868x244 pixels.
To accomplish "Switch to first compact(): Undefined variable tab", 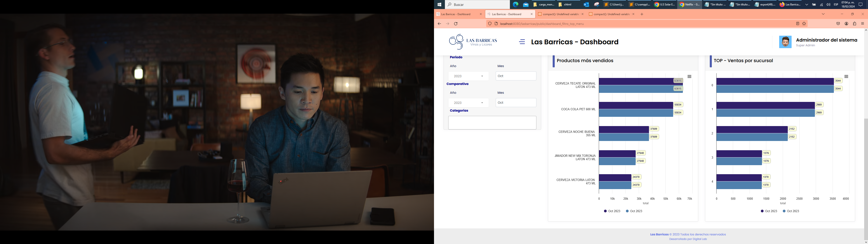I will (x=558, y=14).
